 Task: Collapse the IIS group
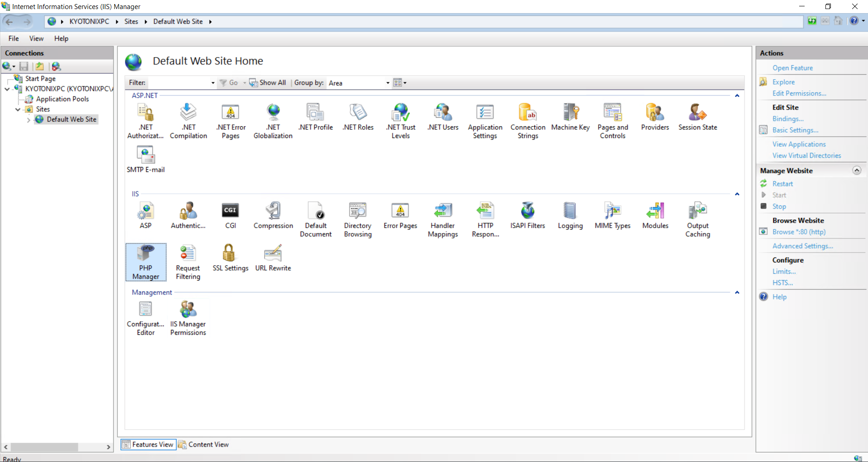click(737, 194)
